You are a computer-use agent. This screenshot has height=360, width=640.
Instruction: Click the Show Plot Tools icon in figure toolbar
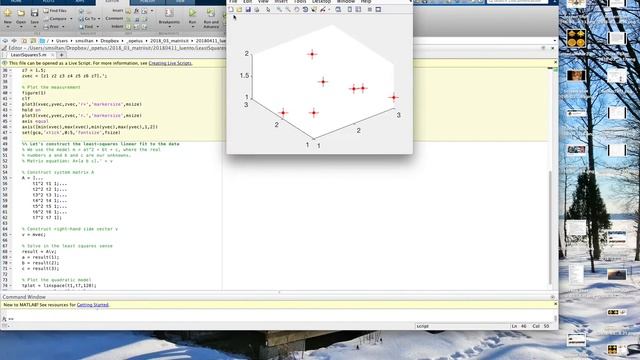tap(378, 9)
